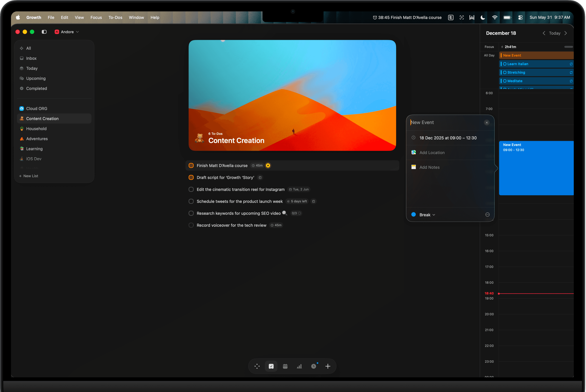Open macOS Control Center icon
The height and width of the screenshot is (392, 586).
coord(520,17)
